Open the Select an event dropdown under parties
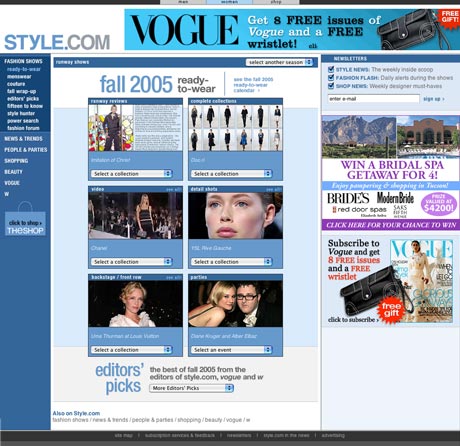Screen dimensions: 460x446 click(231, 350)
